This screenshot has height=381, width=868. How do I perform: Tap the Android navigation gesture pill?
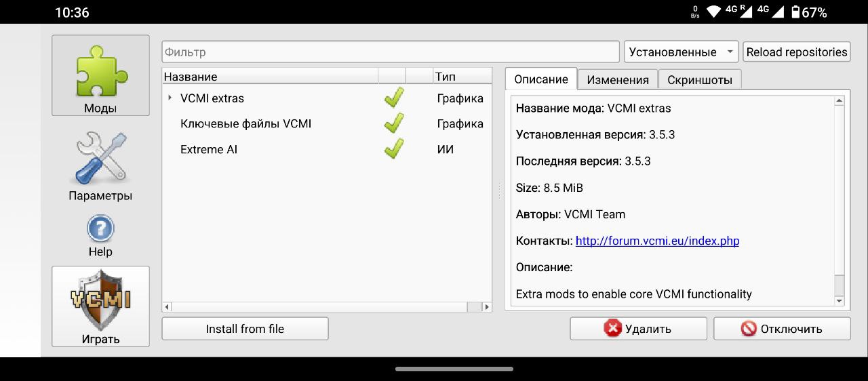[454, 369]
